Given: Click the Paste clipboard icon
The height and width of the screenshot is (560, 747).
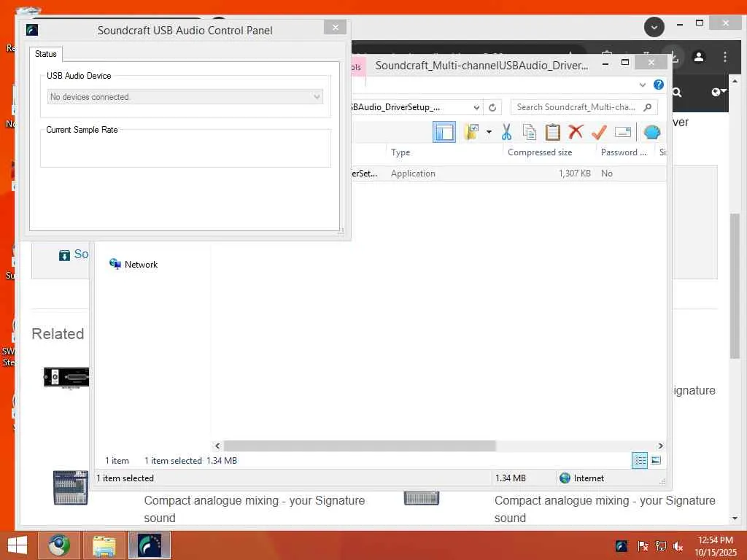Looking at the screenshot, I should (553, 132).
